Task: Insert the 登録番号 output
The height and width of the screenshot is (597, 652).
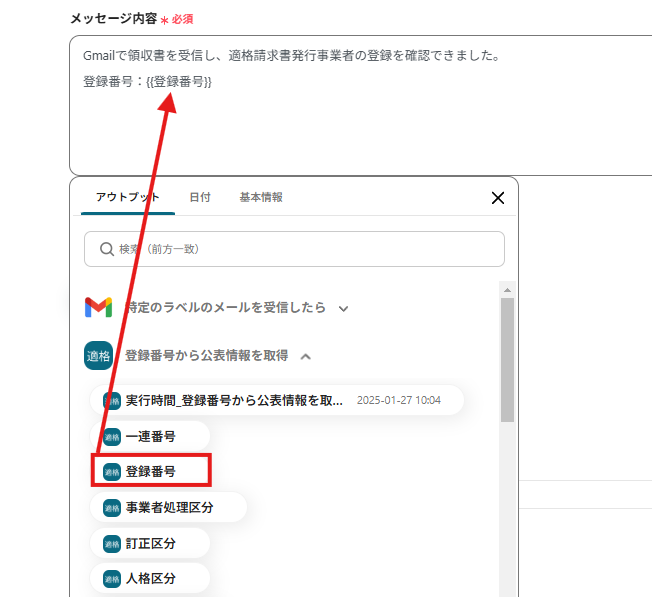Action: pos(151,471)
